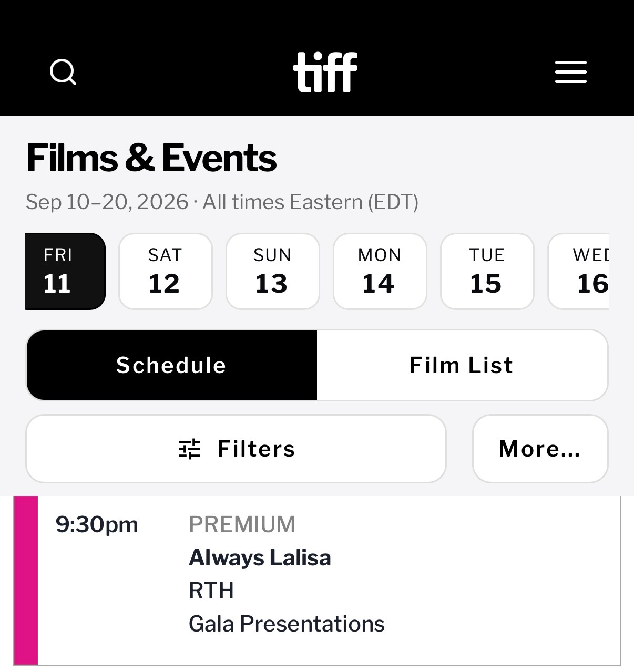The width and height of the screenshot is (634, 672).
Task: Click the RTH venue label
Action: (x=211, y=591)
